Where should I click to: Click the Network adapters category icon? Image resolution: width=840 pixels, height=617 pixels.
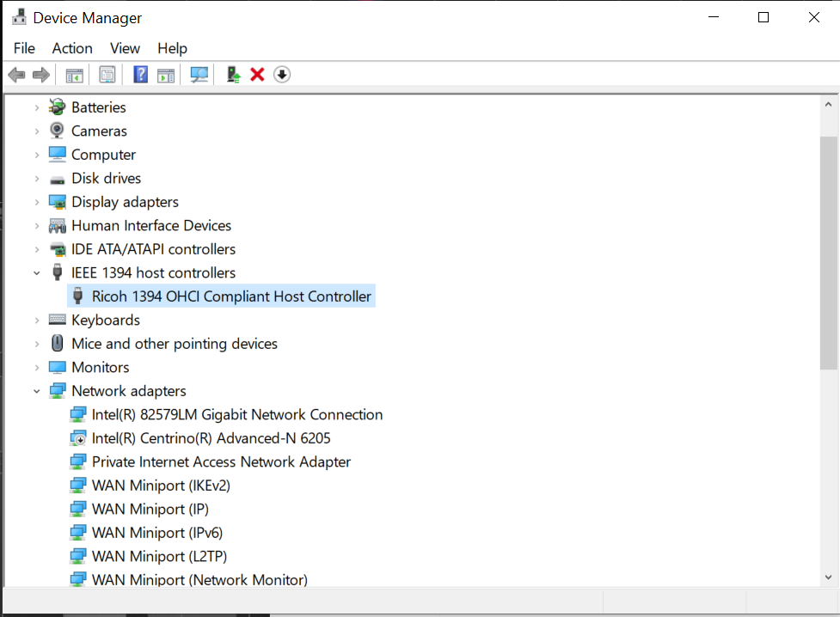(57, 391)
